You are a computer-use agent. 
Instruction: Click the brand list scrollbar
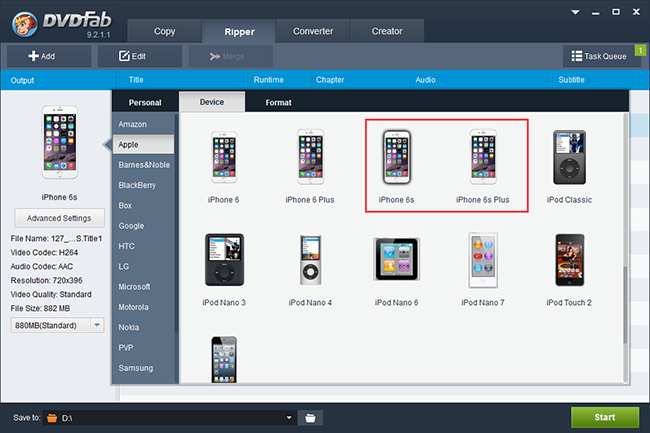click(x=176, y=224)
